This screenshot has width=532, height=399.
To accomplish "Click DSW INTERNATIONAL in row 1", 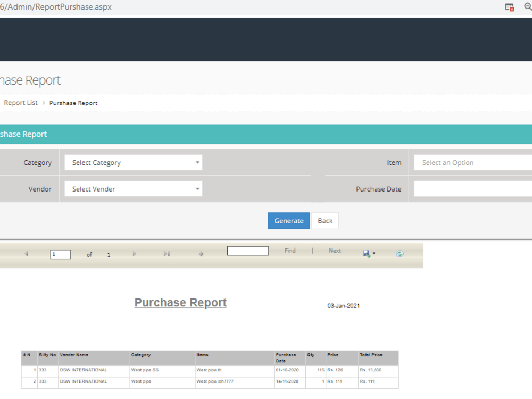I will tap(84, 370).
